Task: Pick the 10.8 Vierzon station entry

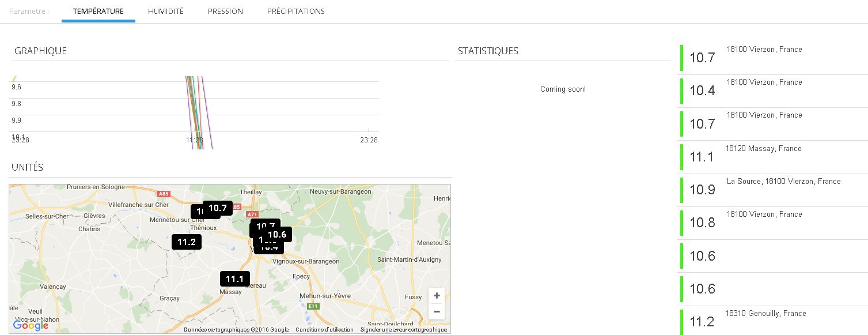Action: tap(772, 222)
